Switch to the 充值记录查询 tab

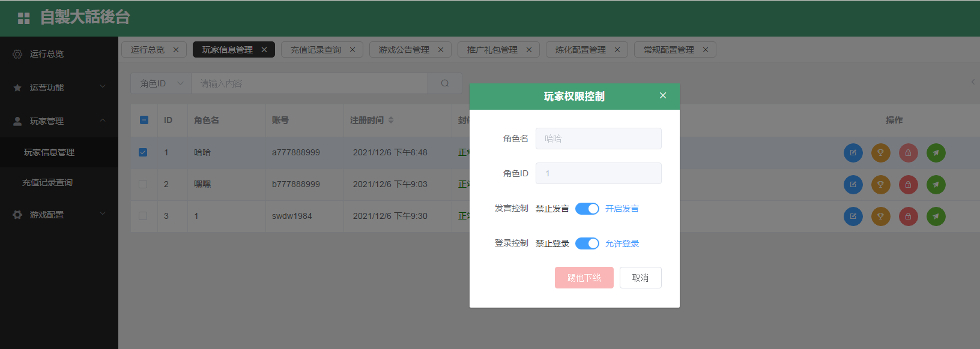pos(315,50)
